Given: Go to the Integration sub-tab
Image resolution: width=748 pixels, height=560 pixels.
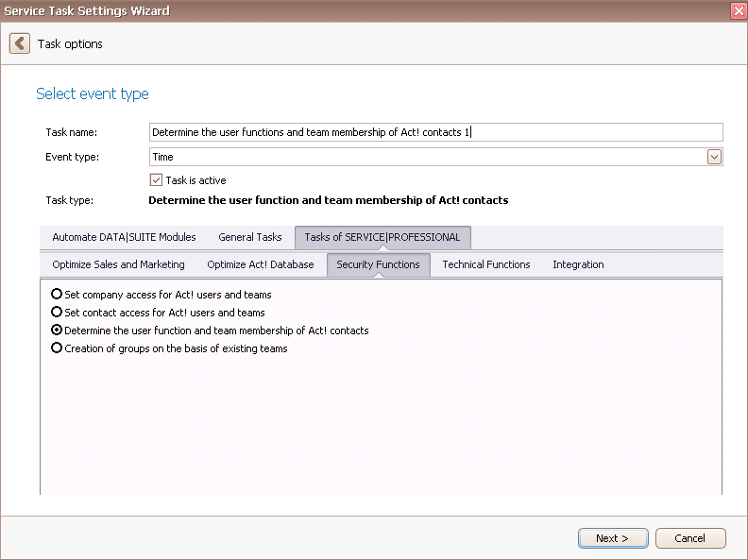Looking at the screenshot, I should pyautogui.click(x=578, y=264).
